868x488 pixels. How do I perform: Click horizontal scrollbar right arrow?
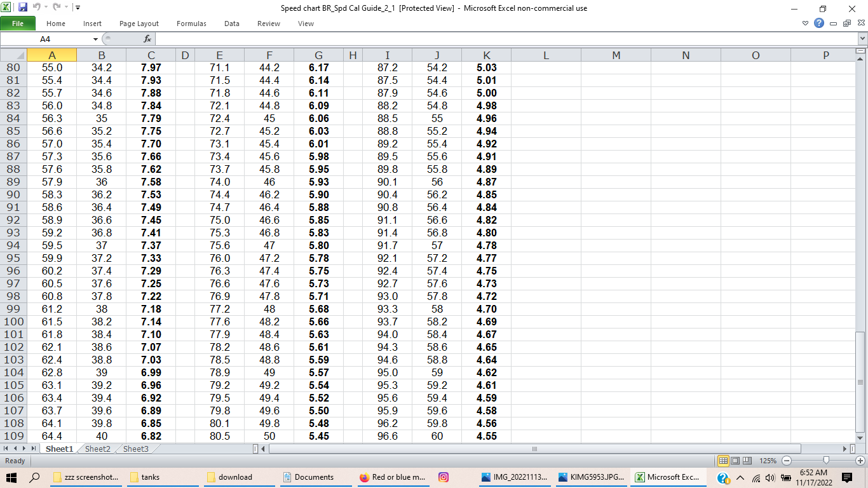(844, 449)
